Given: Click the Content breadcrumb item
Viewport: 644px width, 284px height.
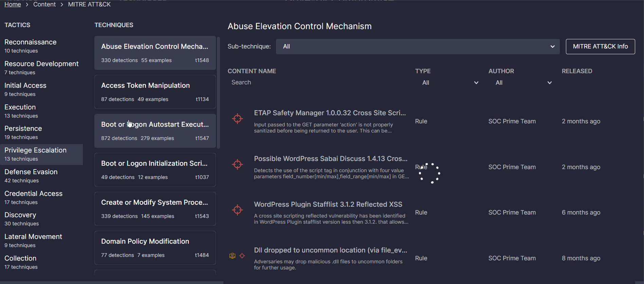Looking at the screenshot, I should (x=44, y=4).
